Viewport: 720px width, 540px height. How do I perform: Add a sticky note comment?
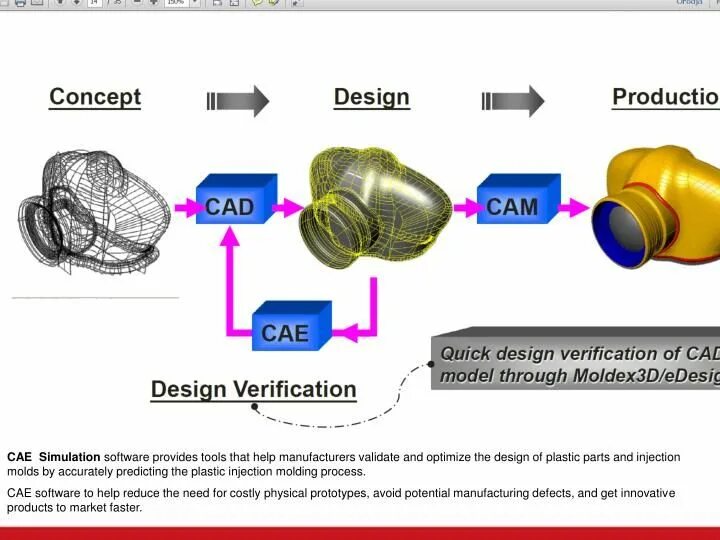257,2
